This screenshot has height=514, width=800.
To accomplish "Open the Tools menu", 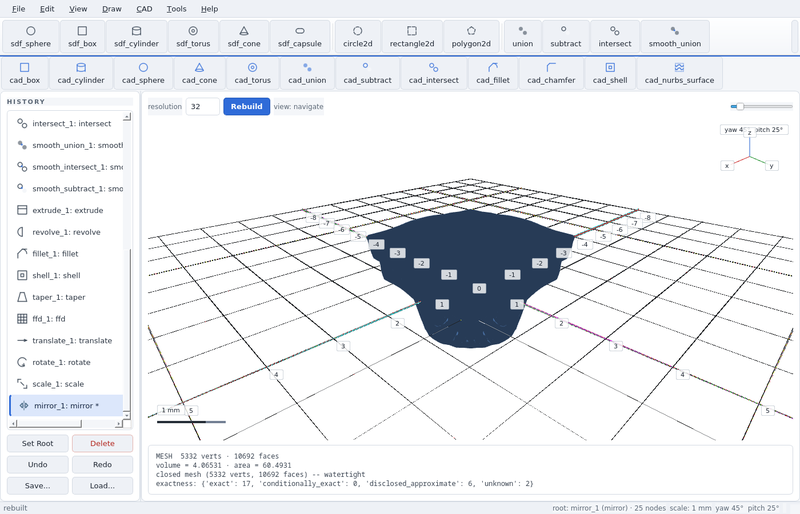I will tap(177, 9).
